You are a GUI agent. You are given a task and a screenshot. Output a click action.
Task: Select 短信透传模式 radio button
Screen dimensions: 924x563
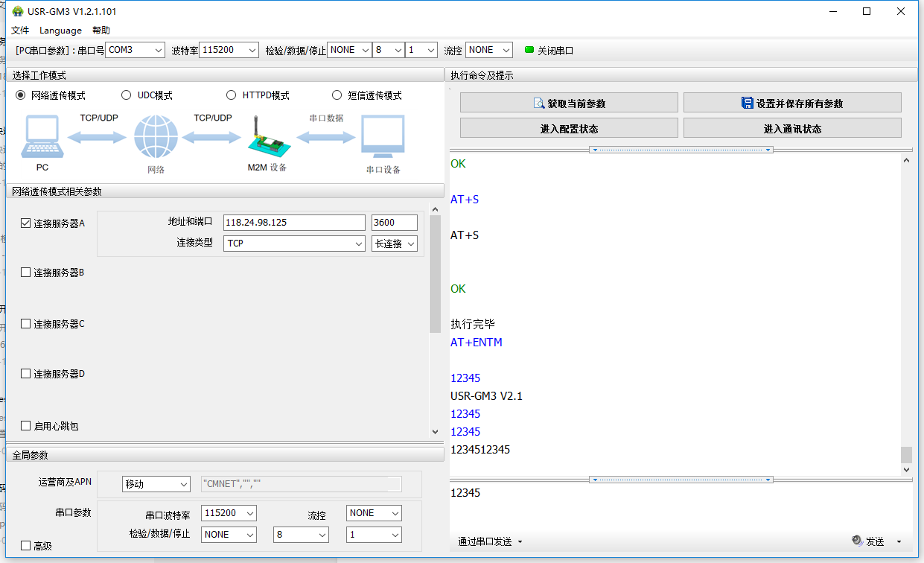(337, 95)
